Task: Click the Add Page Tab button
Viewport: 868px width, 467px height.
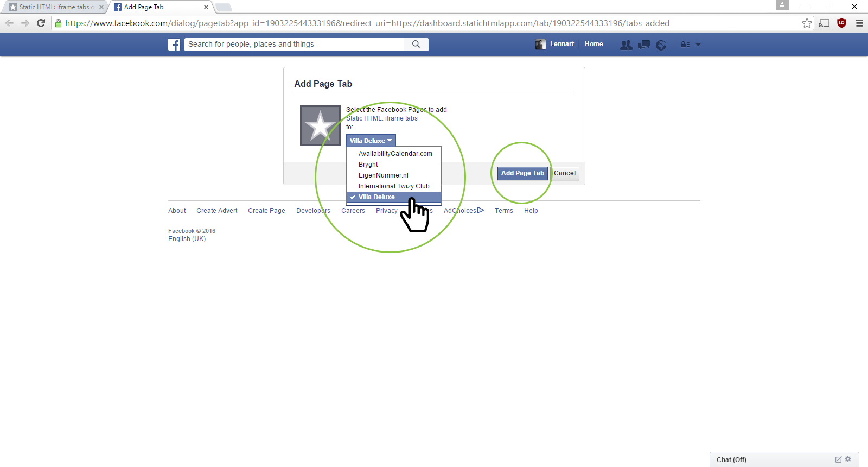Action: point(522,173)
